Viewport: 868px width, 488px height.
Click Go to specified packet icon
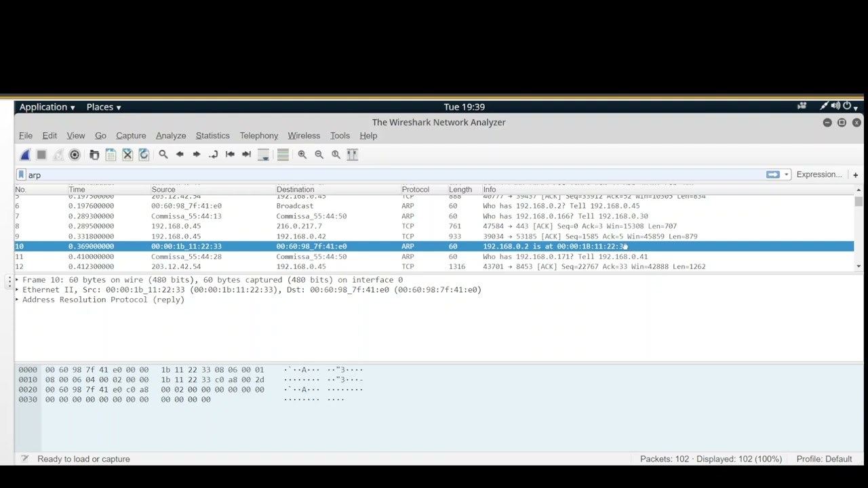(x=213, y=155)
